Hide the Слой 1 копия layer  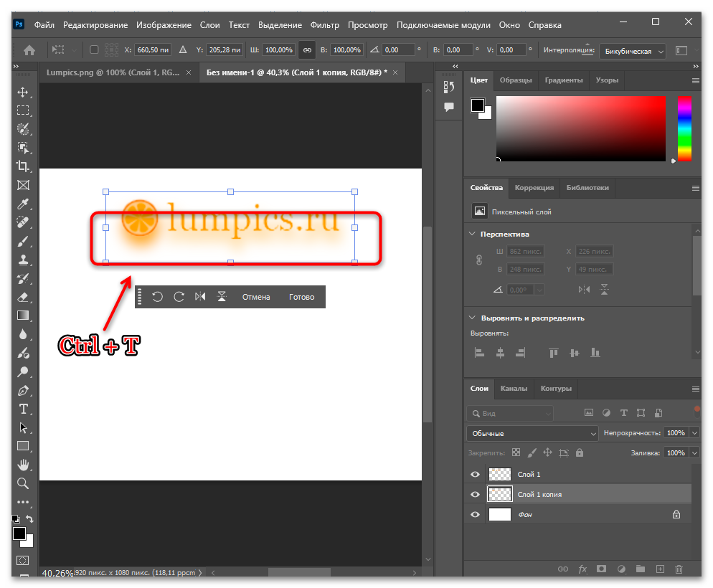pyautogui.click(x=475, y=494)
